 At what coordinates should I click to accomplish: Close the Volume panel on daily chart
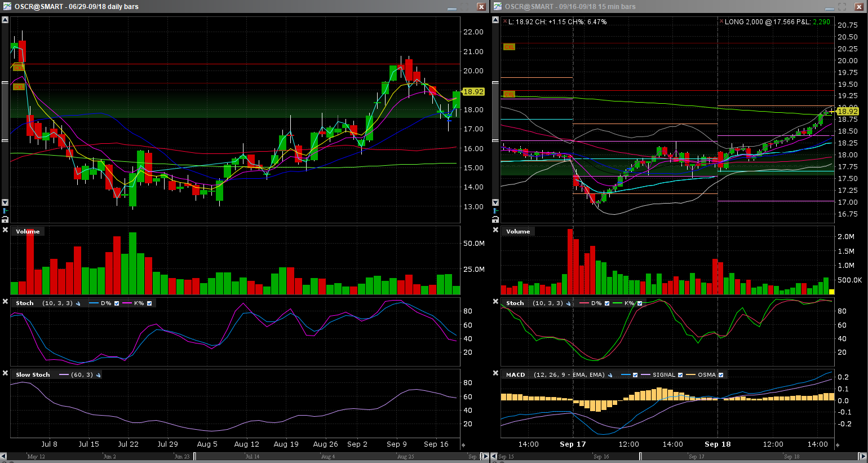tap(5, 230)
